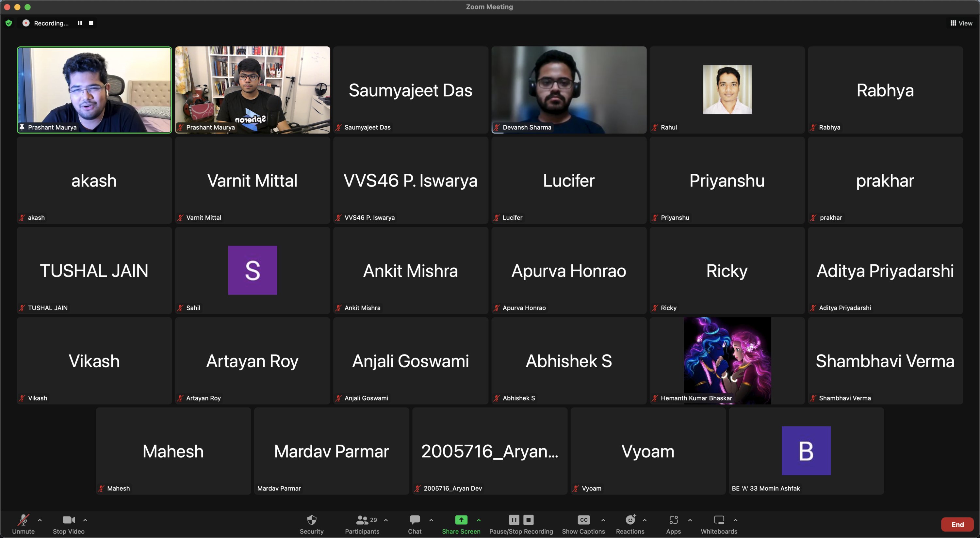
Task: Click the green encryption shield icon
Action: (9, 23)
